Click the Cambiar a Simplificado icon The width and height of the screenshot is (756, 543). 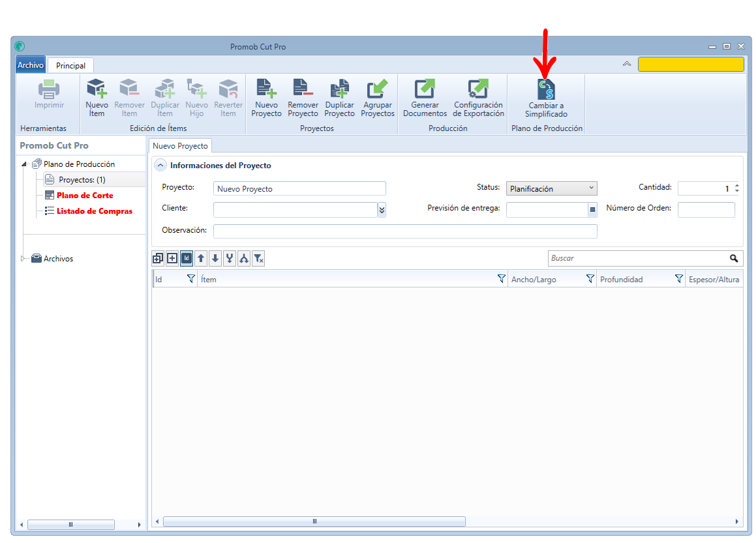[x=546, y=89]
